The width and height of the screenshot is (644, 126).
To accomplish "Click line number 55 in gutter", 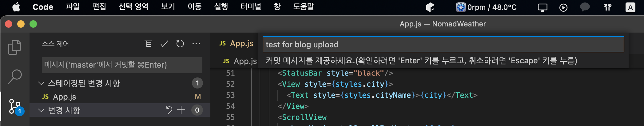I will [230, 117].
